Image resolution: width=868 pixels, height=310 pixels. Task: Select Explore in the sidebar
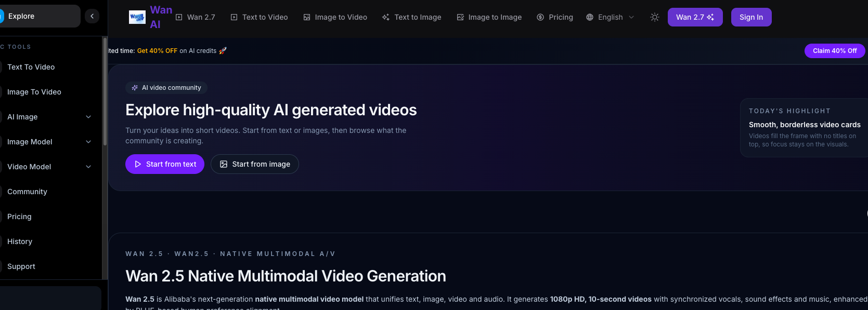coord(40,16)
